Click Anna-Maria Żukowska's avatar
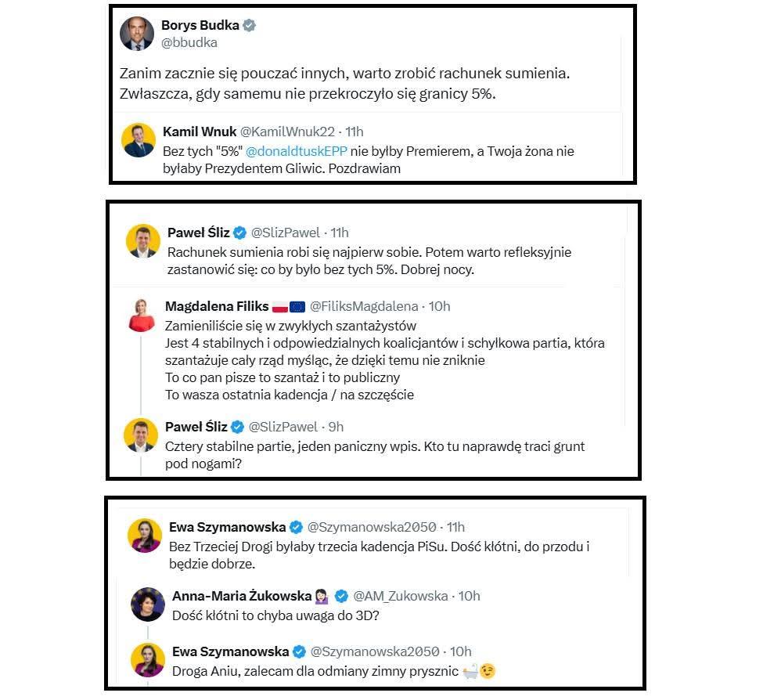The image size is (781, 700). tap(147, 604)
